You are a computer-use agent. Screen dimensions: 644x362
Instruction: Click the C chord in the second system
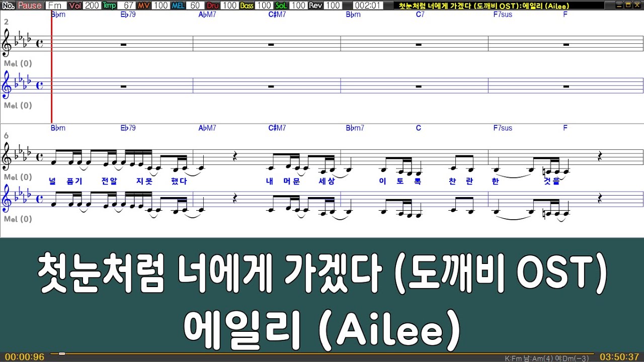tap(419, 128)
